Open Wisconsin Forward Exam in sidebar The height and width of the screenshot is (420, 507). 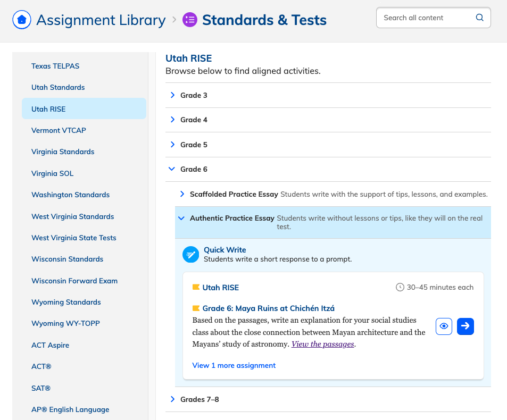click(74, 281)
